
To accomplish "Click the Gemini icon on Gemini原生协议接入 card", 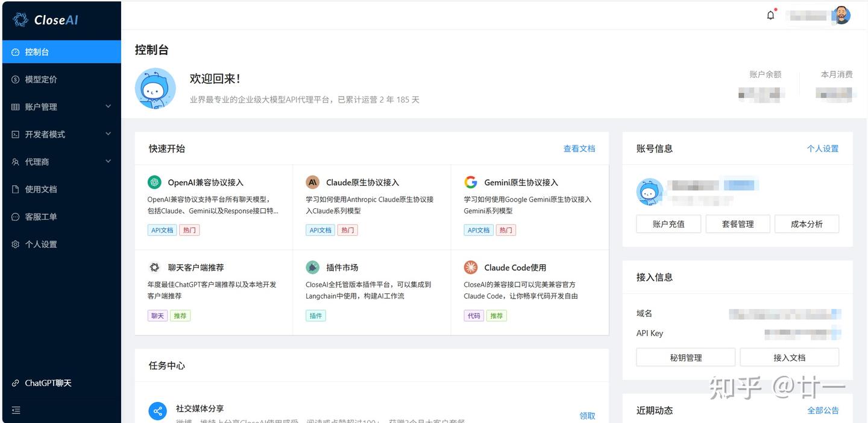I will pos(471,182).
